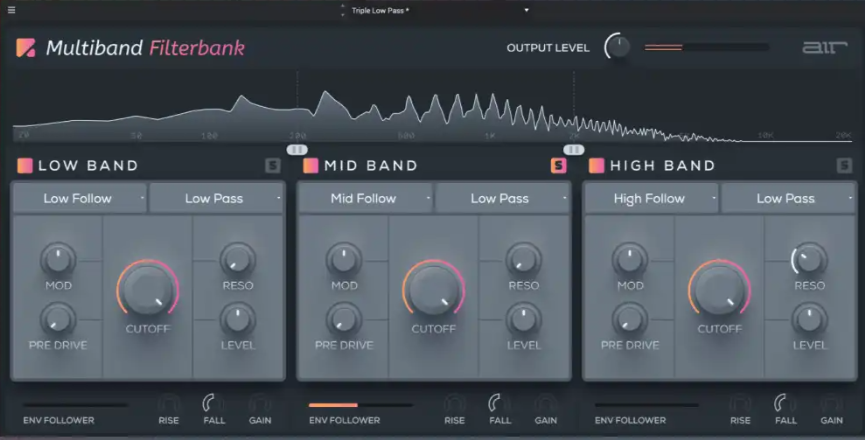Click the MID BAND title text

coord(371,165)
